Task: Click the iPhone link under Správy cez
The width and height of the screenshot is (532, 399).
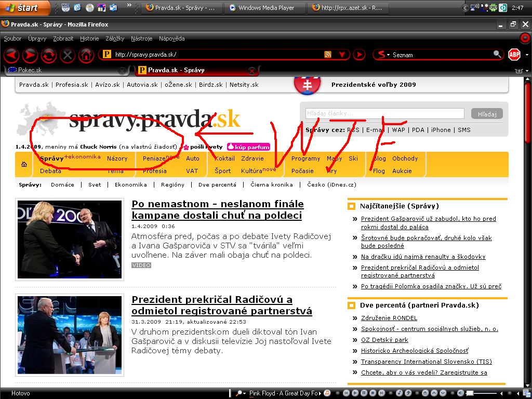Action: coord(441,130)
